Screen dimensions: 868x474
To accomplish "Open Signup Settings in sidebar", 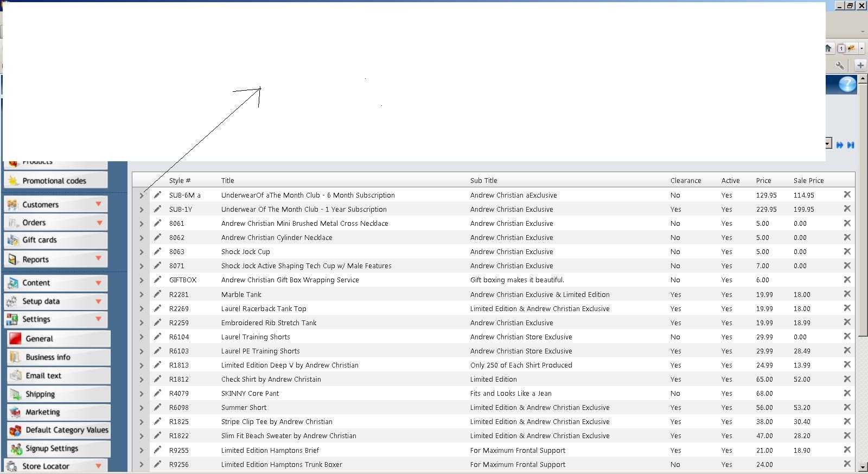I will 59,448.
